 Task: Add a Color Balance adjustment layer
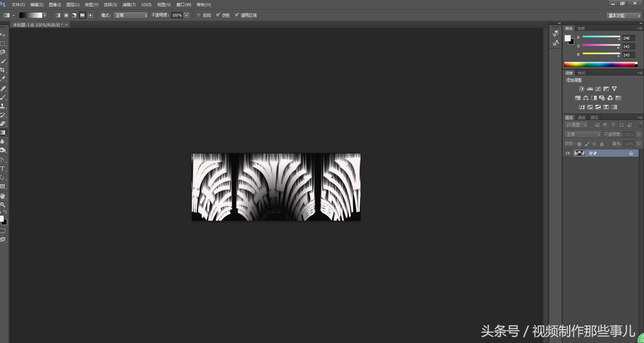pos(586,98)
